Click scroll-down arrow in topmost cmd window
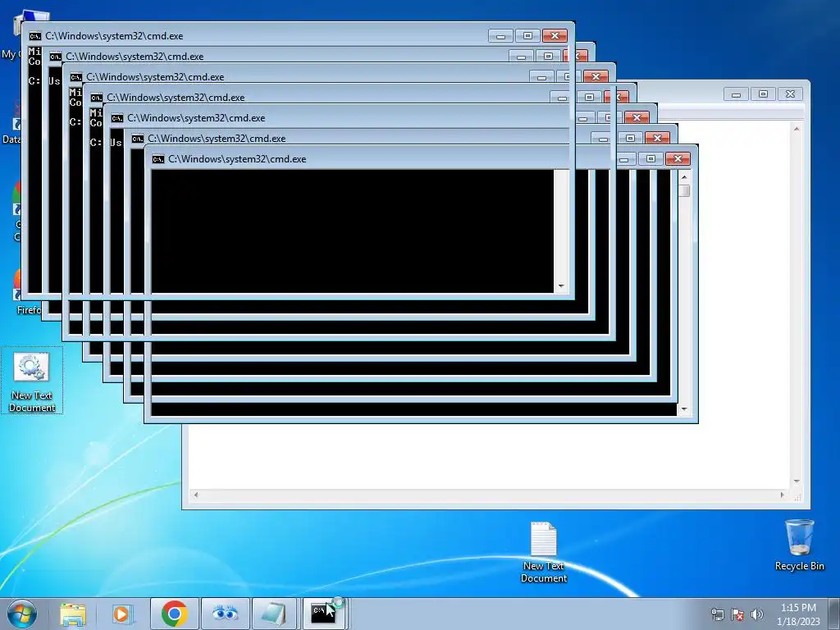Viewport: 840px width, 630px height. (x=561, y=286)
